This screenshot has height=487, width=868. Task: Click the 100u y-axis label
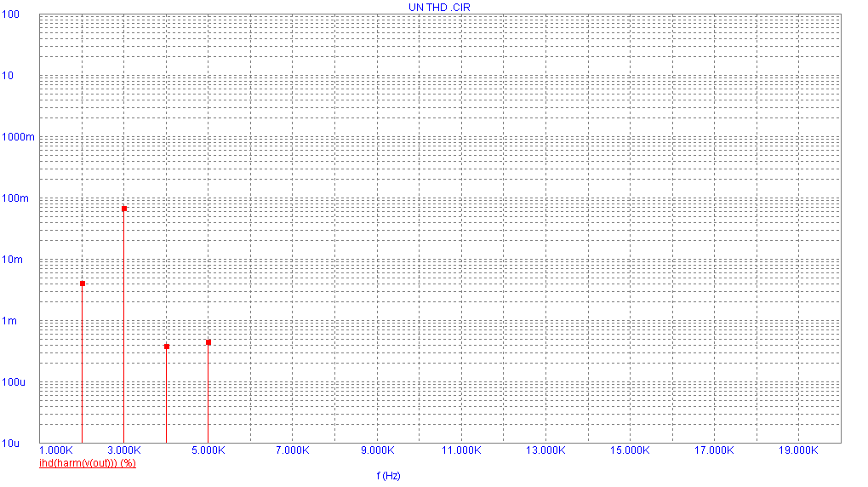[14, 382]
